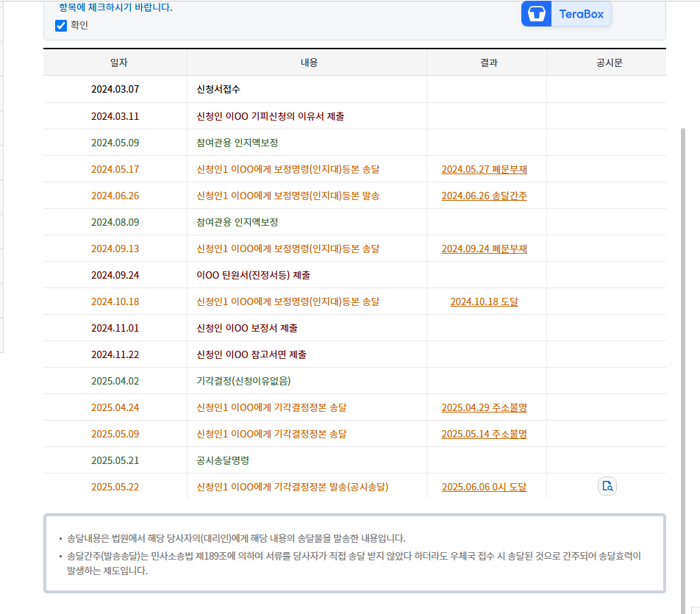The image size is (700, 614).
Task: Open the 2024.09.24 폐문부재 link
Action: tap(484, 249)
